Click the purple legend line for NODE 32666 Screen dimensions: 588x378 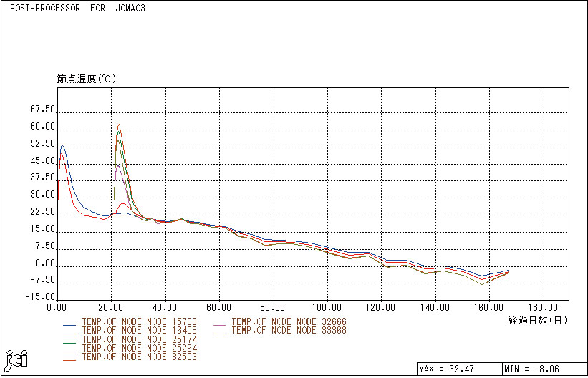tap(219, 325)
